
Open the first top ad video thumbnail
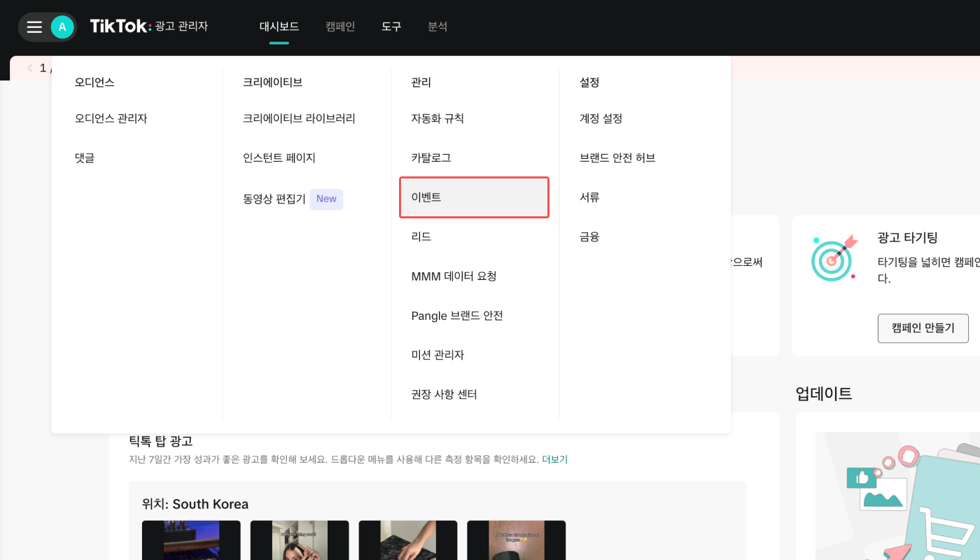[191, 540]
